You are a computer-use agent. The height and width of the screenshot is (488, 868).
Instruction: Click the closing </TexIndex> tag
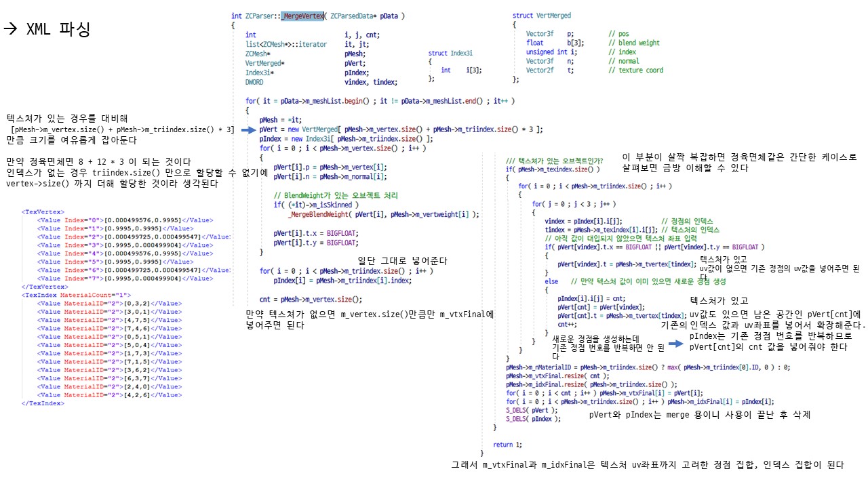43,403
